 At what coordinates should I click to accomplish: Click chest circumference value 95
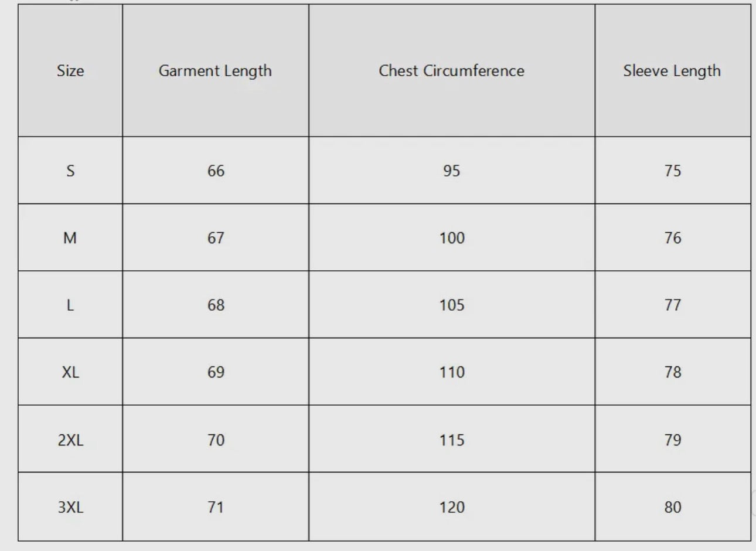point(451,171)
